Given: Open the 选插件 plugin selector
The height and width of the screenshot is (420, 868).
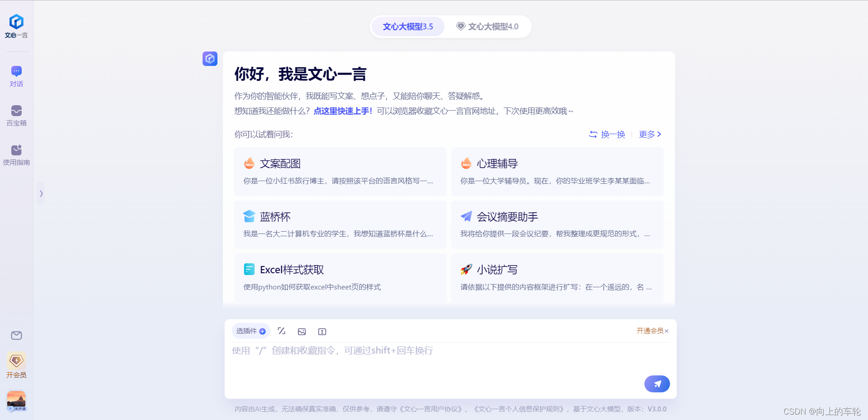Looking at the screenshot, I should [x=251, y=331].
